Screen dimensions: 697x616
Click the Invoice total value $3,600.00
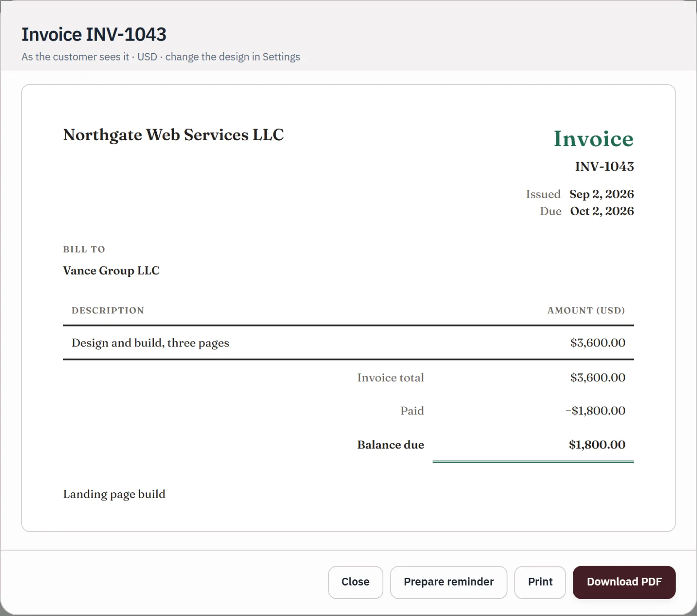point(598,378)
